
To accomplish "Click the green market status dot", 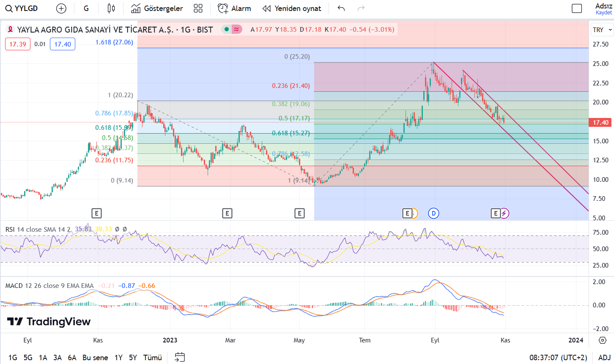I will (x=227, y=29).
